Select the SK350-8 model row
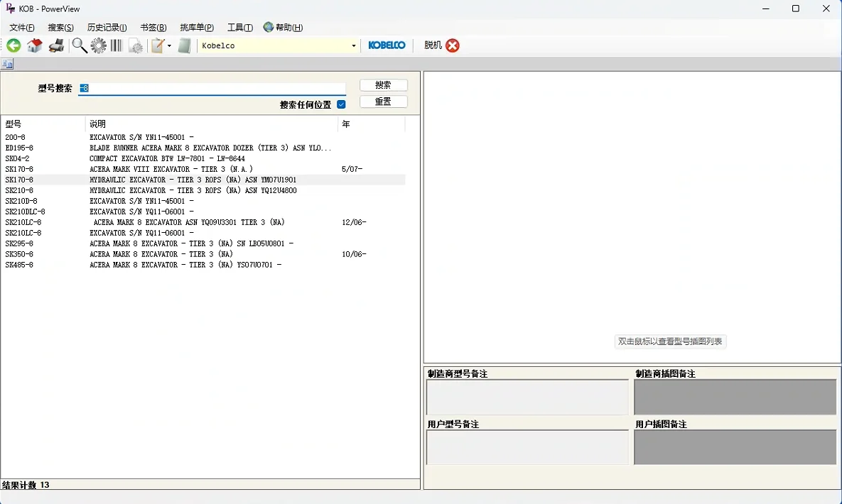The width and height of the screenshot is (842, 504). click(203, 254)
